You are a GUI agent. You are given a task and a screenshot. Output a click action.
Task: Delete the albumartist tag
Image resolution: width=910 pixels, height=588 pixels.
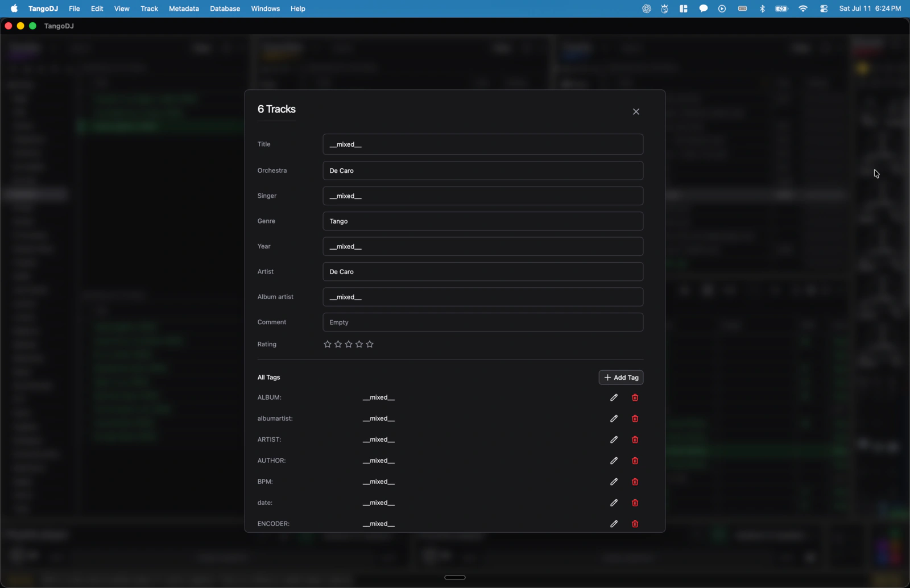pyautogui.click(x=635, y=419)
